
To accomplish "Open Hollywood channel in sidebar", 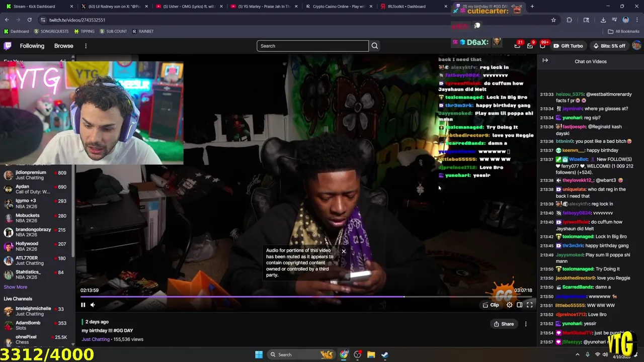I will (37, 246).
